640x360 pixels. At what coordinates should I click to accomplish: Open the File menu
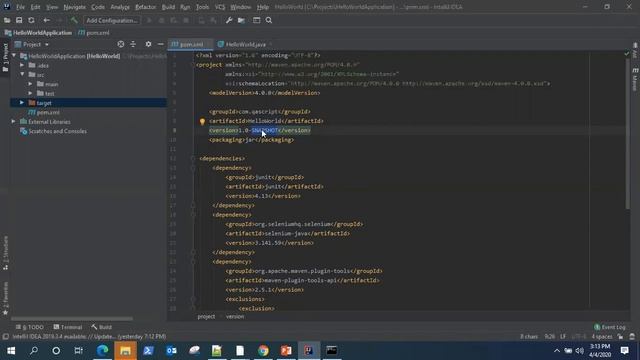20,7
